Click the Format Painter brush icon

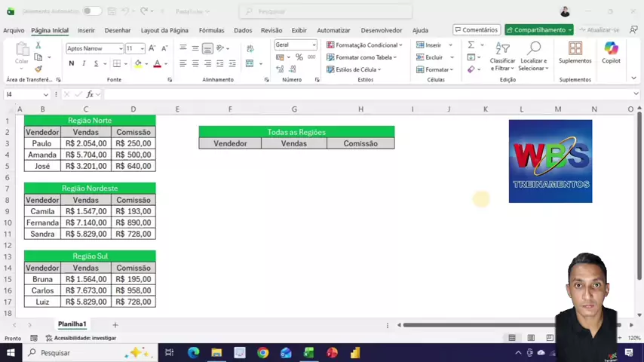(x=38, y=69)
